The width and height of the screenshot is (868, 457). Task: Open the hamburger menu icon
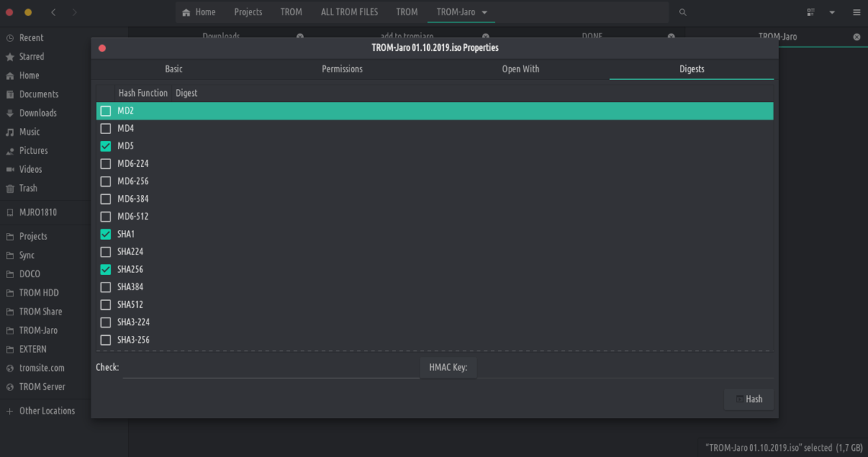coord(856,12)
